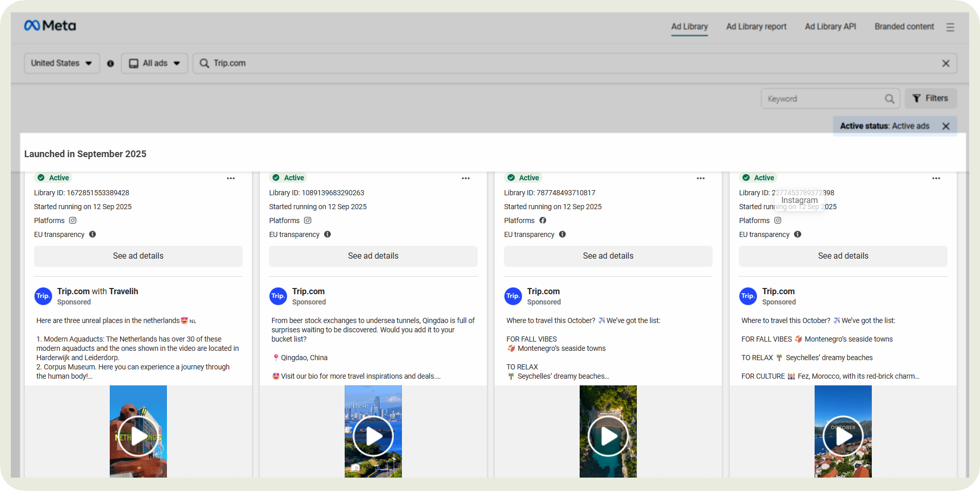Click Instagram platform icon on Qingdao ad
Image resolution: width=980 pixels, height=491 pixels.
coord(308,221)
